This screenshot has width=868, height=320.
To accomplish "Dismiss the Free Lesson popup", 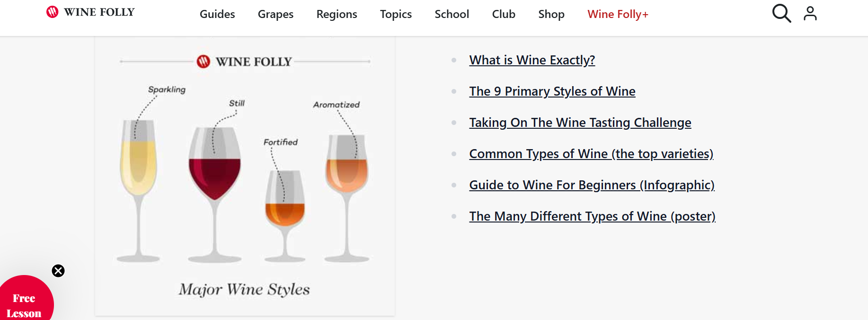I will [x=58, y=271].
